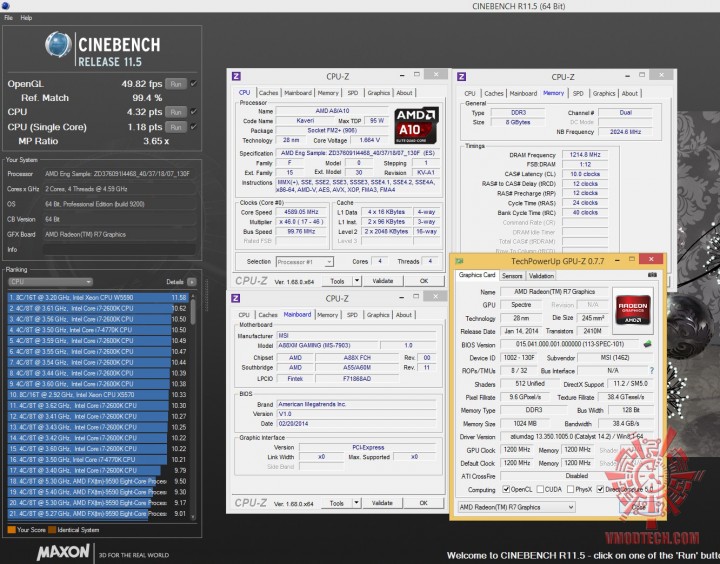Minimize the GPU-Z window
The height and width of the screenshot is (564, 720).
pyautogui.click(x=618, y=260)
